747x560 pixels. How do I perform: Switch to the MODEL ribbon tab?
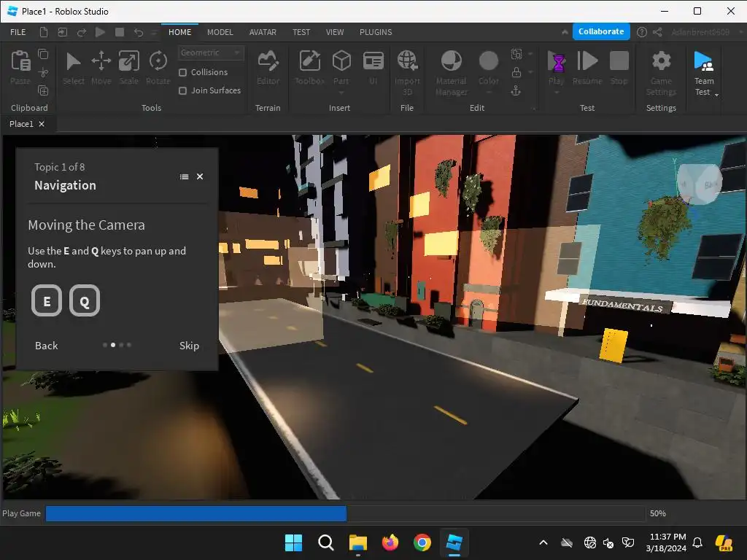220,32
